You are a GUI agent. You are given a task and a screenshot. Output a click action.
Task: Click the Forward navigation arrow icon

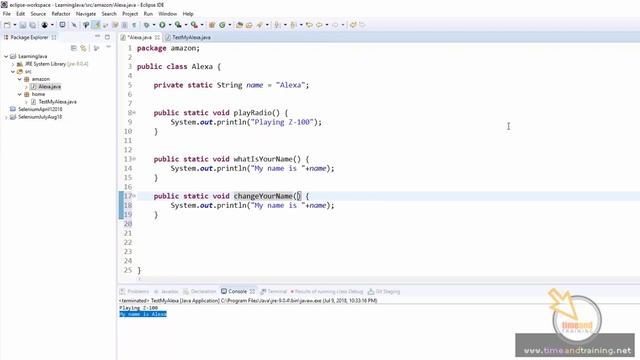tap(335, 25)
